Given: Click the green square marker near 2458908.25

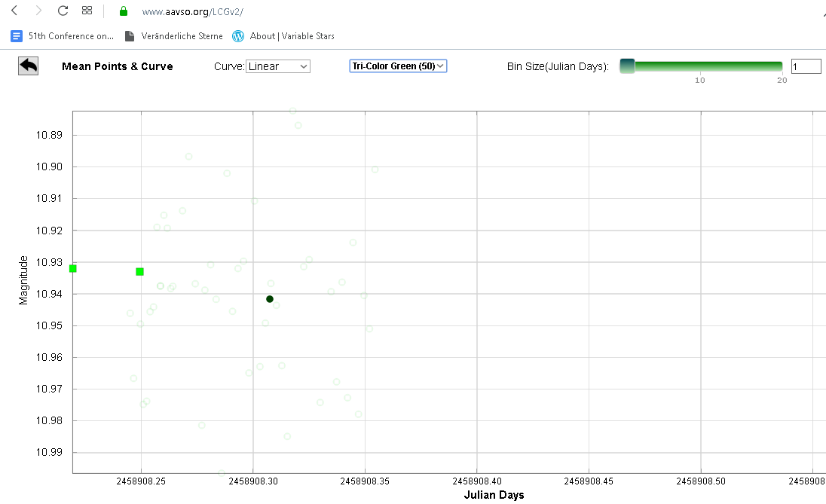Looking at the screenshot, I should tap(139, 271).
